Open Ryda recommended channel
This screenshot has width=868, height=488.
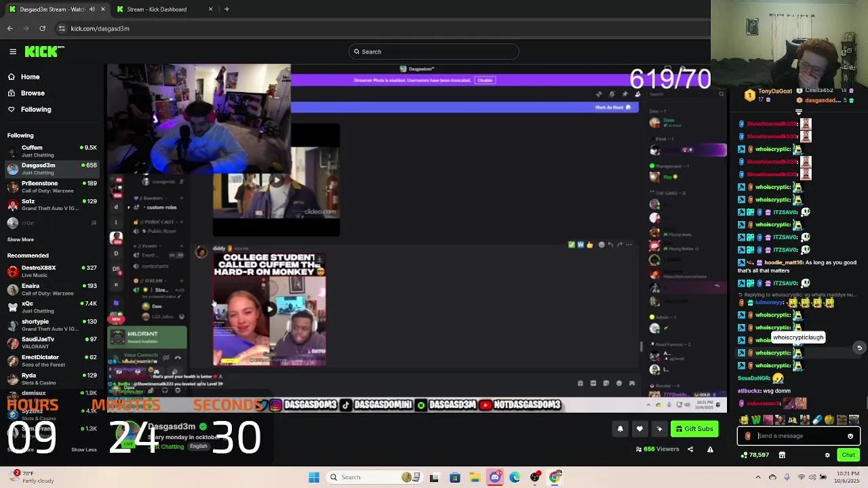click(x=53, y=379)
